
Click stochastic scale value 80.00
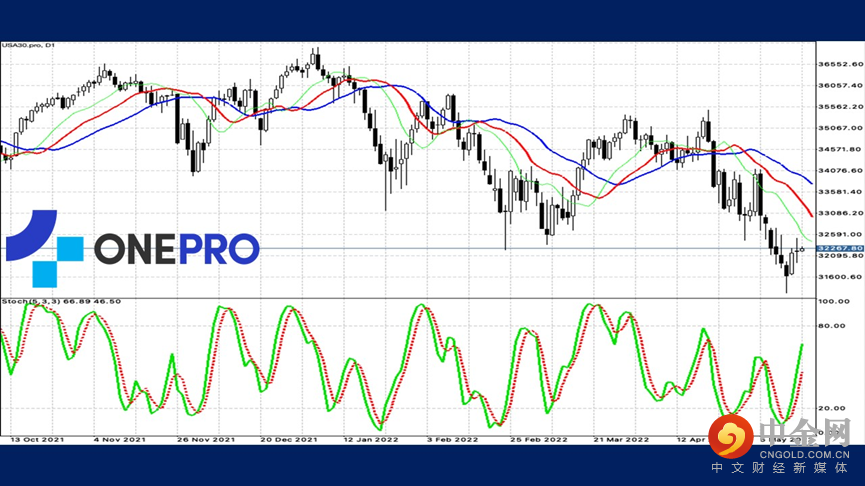coord(831,326)
